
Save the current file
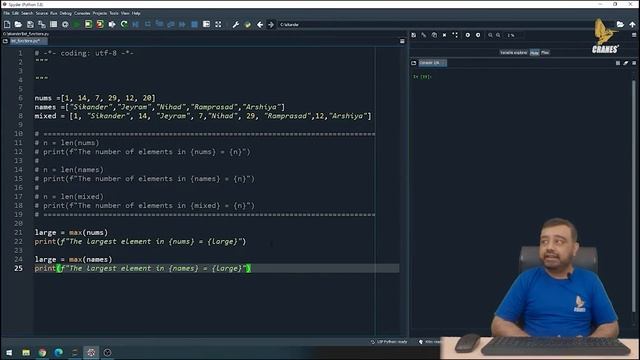[30, 24]
